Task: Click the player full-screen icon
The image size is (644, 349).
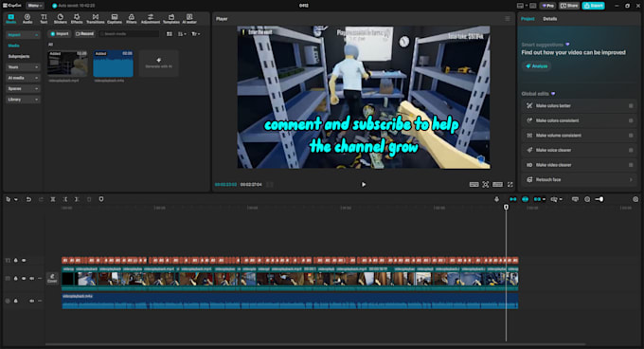Action: click(x=510, y=185)
